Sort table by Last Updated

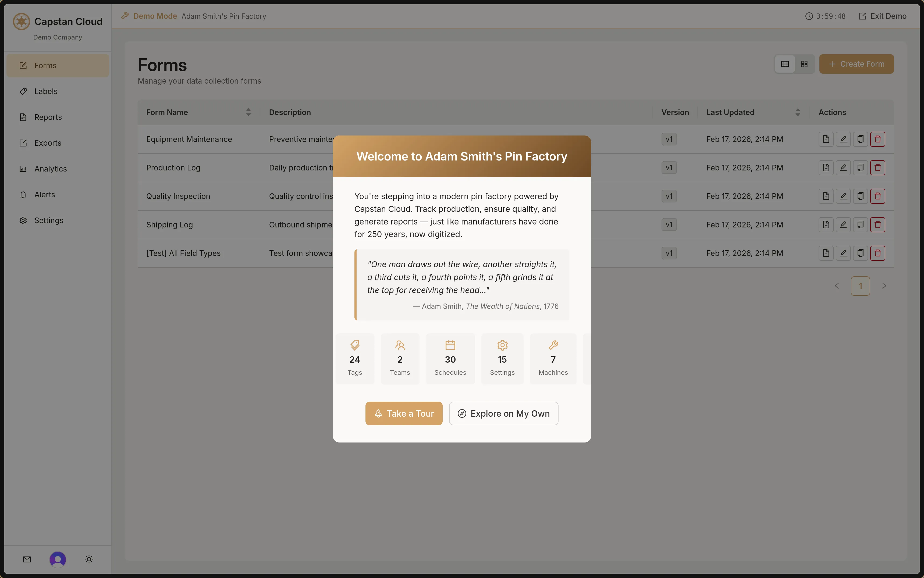[x=797, y=112]
